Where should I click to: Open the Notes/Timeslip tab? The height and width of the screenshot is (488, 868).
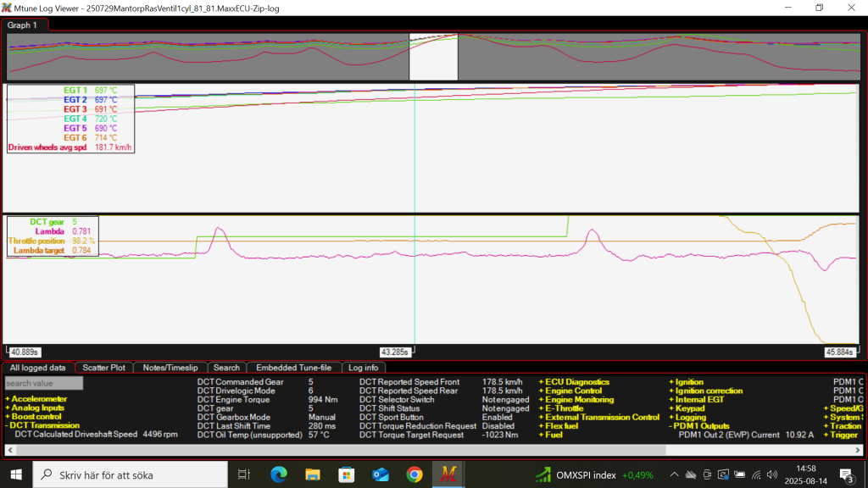point(170,368)
